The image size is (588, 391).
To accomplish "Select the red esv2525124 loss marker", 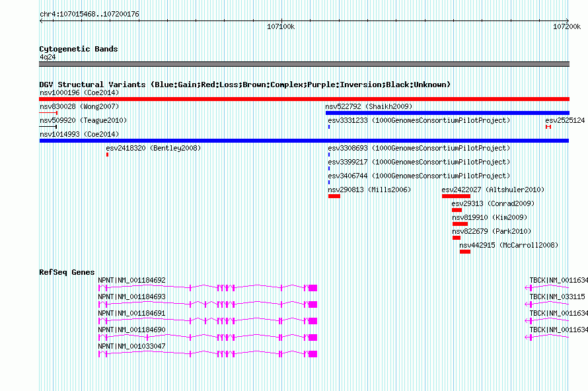I will click(548, 127).
